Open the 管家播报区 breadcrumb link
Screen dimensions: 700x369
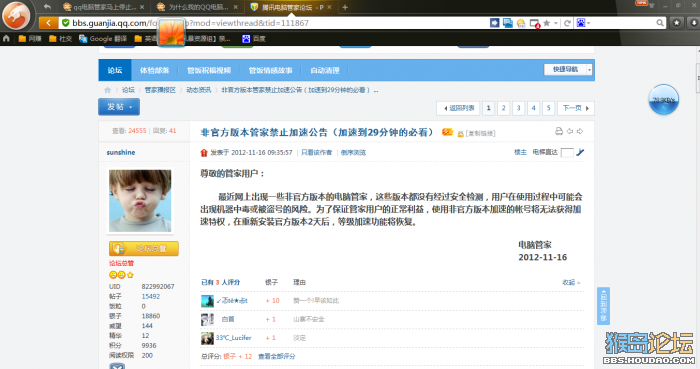click(x=160, y=90)
